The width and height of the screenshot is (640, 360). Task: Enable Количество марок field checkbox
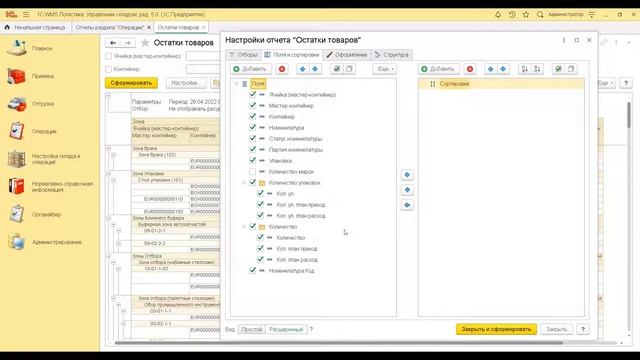coord(252,171)
